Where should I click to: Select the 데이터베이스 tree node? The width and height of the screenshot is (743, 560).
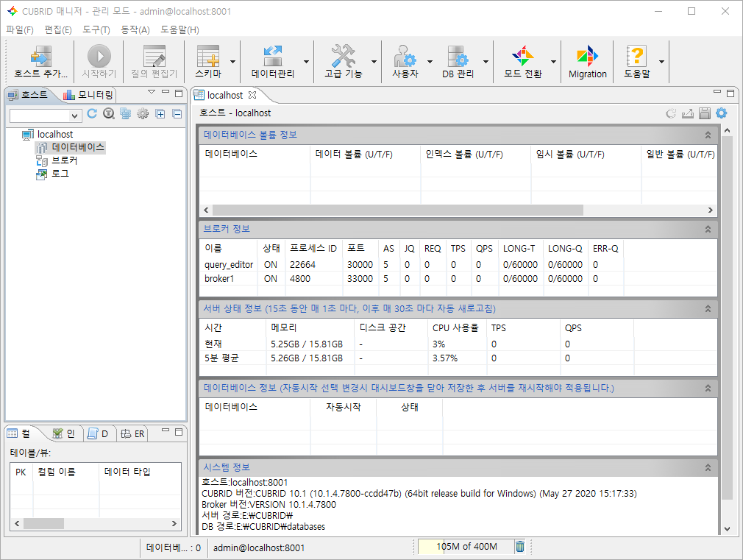[x=71, y=147]
